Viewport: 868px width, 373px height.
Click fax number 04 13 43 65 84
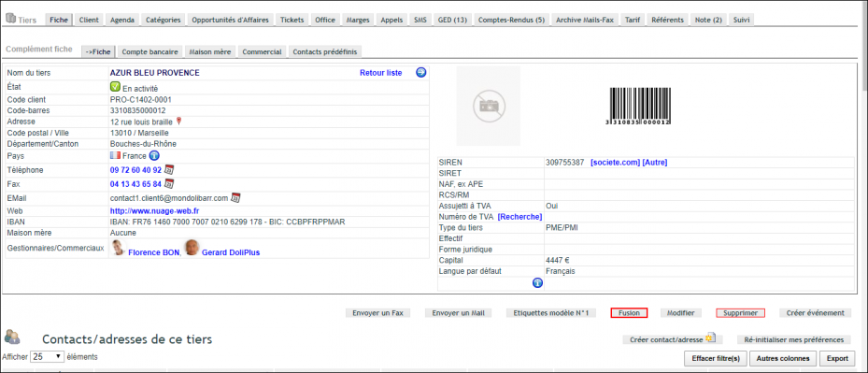pyautogui.click(x=135, y=184)
